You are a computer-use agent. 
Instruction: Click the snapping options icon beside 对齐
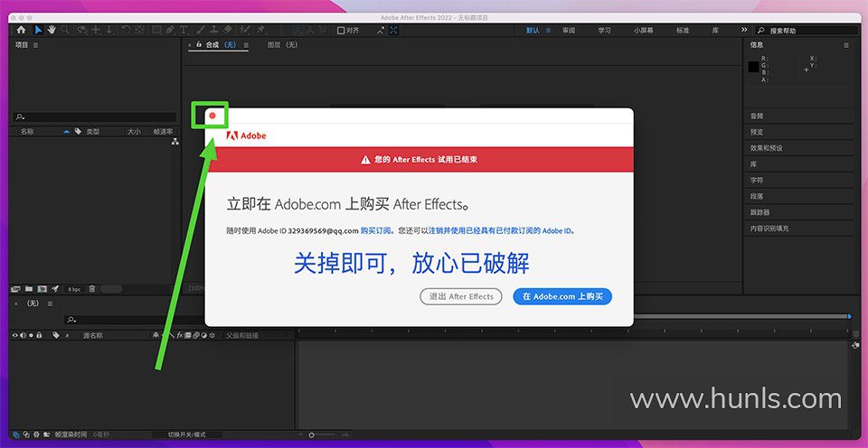pyautogui.click(x=381, y=31)
